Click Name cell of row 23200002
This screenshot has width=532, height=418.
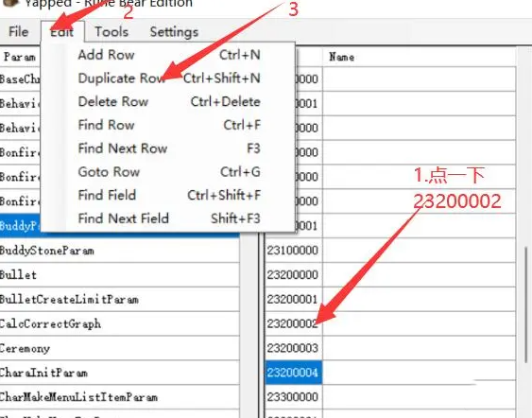419,324
